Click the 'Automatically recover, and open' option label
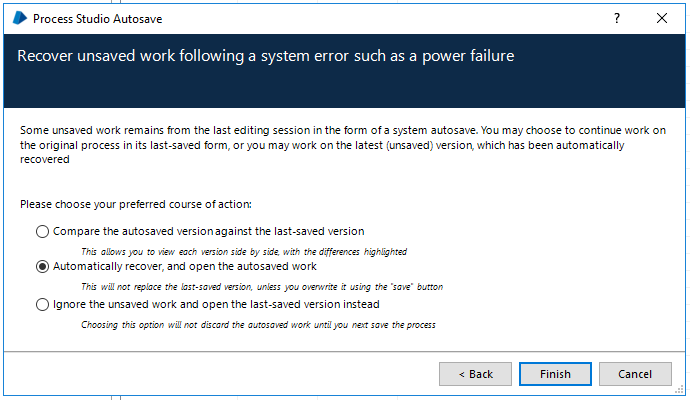The width and height of the screenshot is (690, 400). (x=184, y=267)
